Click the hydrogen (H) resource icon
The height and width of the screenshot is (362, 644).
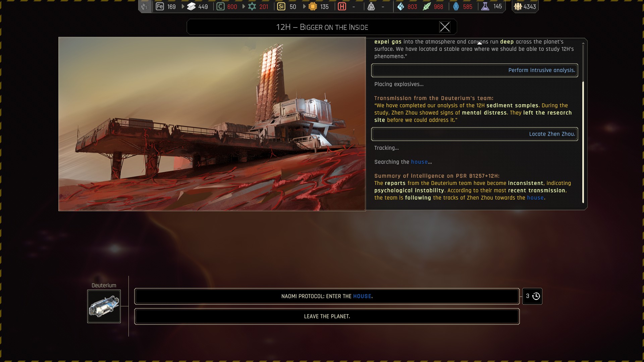point(342,6)
